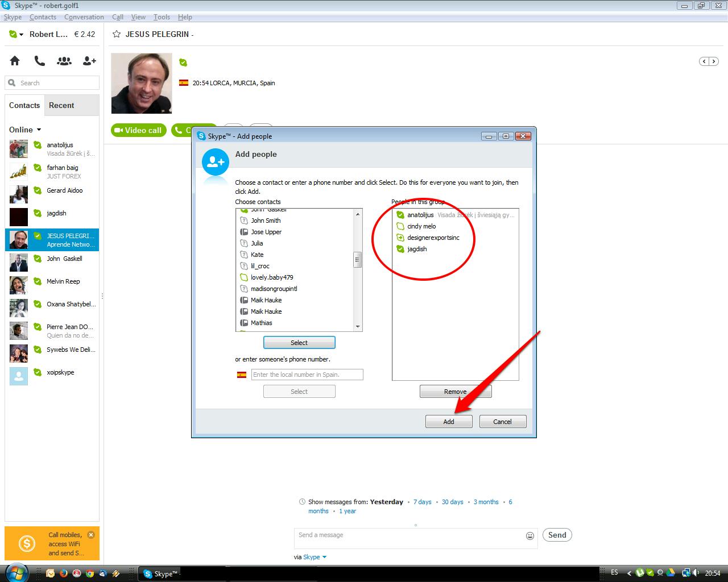Open the Contacts menu in the menu bar
The width and height of the screenshot is (728, 582).
tap(43, 17)
